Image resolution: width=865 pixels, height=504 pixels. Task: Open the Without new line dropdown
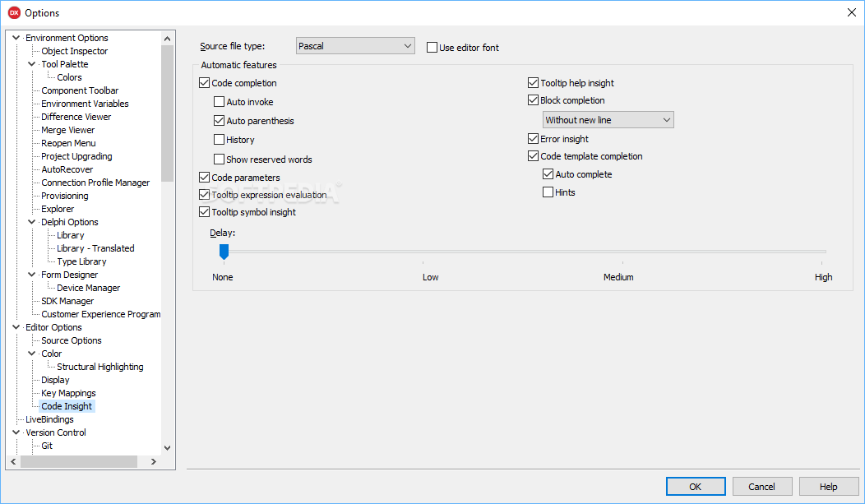(x=608, y=120)
